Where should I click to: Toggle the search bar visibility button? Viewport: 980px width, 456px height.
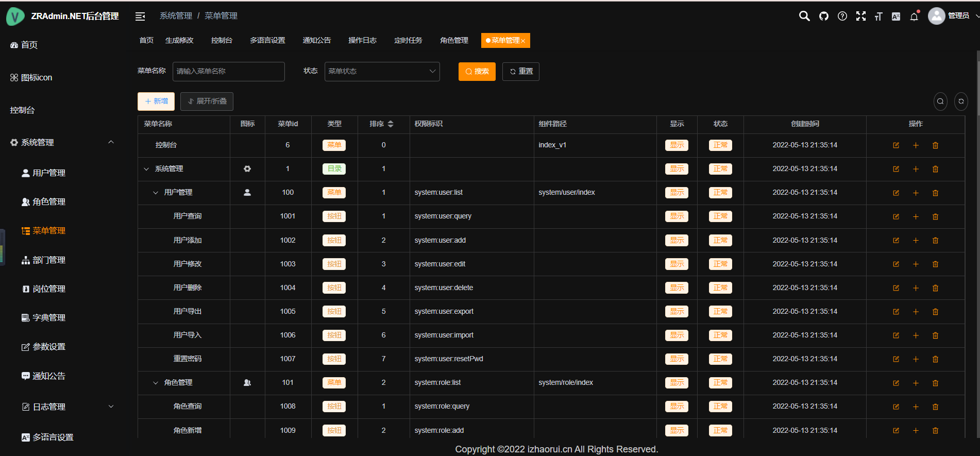940,102
